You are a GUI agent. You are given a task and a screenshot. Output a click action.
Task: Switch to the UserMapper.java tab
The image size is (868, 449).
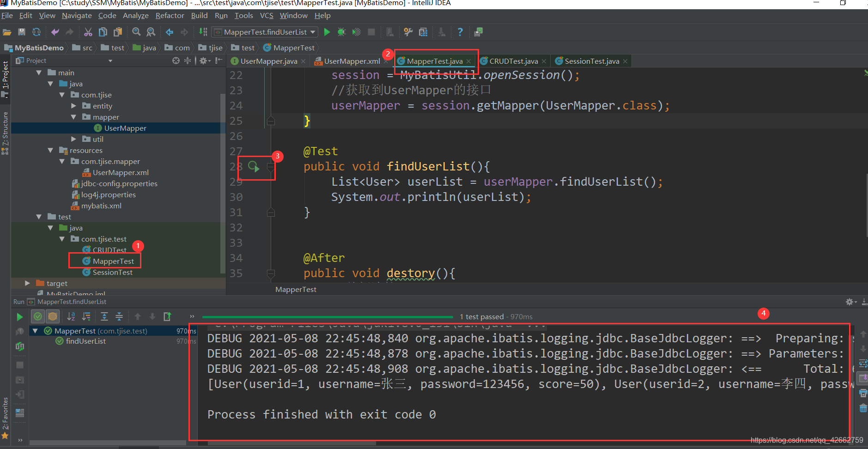[268, 61]
